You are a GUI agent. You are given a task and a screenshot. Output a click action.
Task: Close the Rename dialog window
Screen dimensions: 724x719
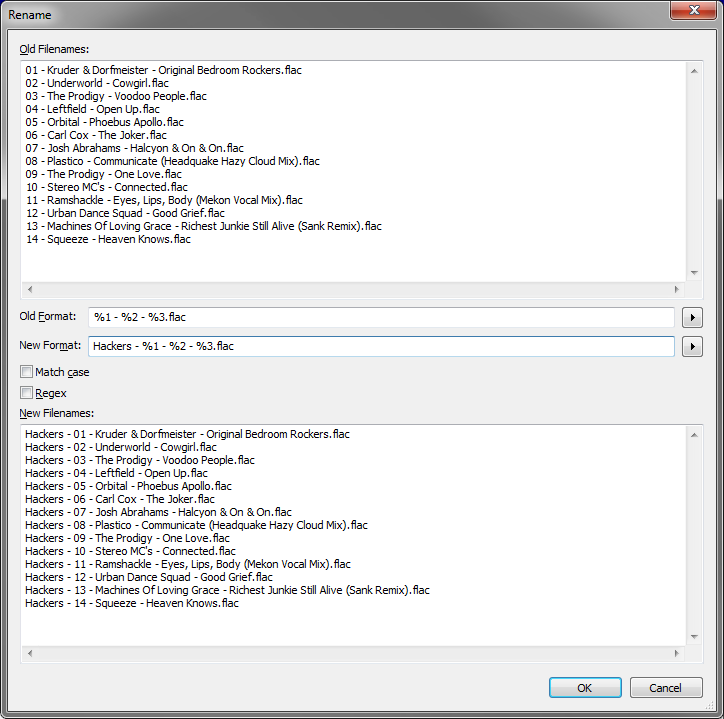point(694,10)
